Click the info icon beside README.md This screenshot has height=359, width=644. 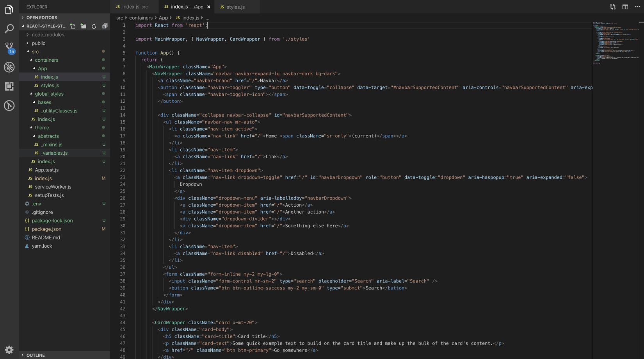(27, 238)
